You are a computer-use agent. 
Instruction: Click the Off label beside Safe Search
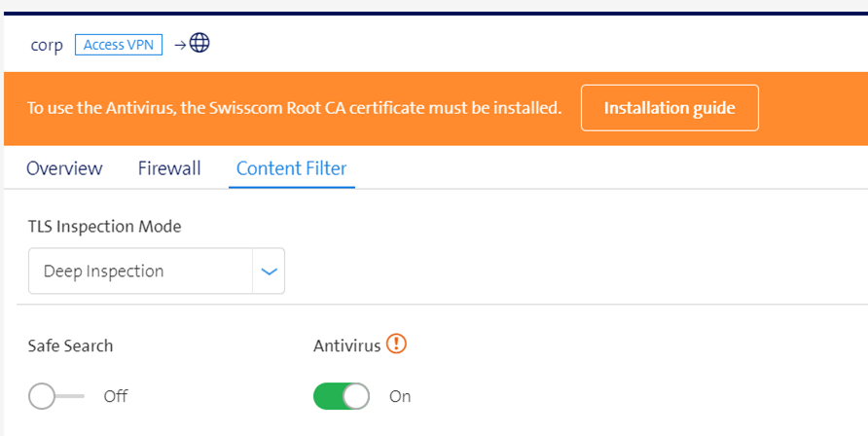point(116,396)
